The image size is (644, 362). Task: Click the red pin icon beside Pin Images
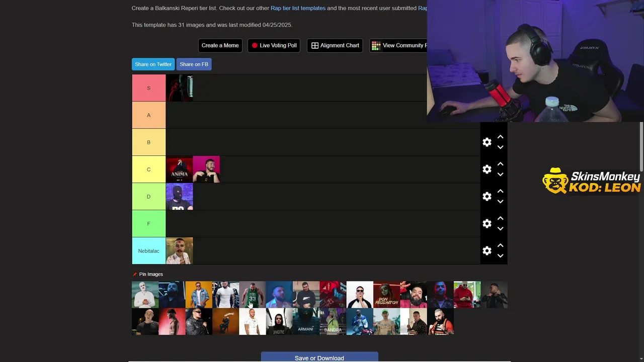pyautogui.click(x=134, y=275)
